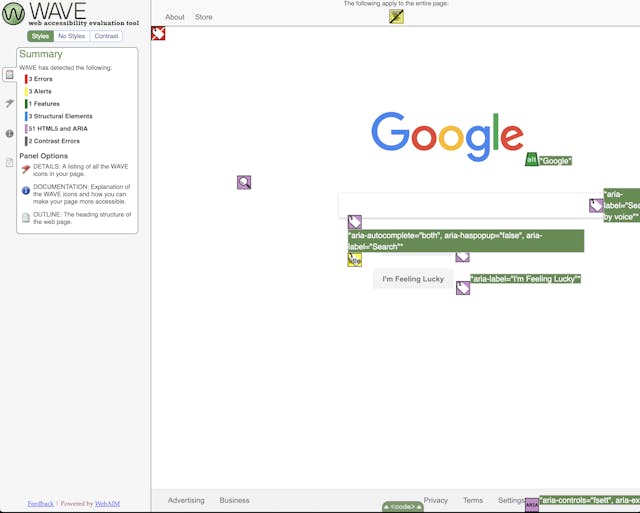Click the I'm Feeling Lucky button
640x513 pixels.
413,279
